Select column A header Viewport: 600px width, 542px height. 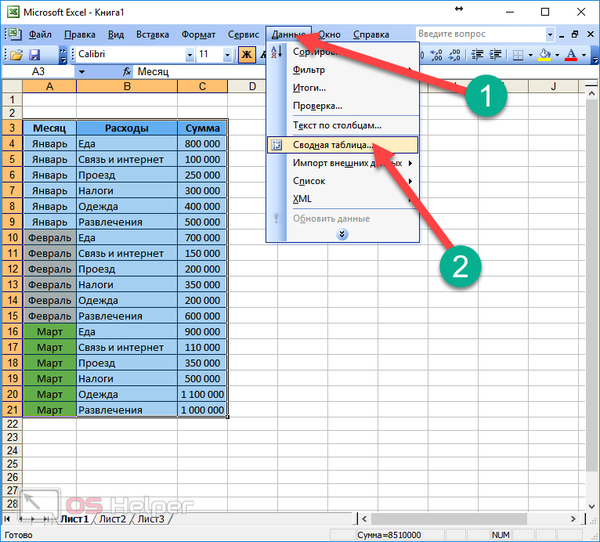pyautogui.click(x=49, y=87)
